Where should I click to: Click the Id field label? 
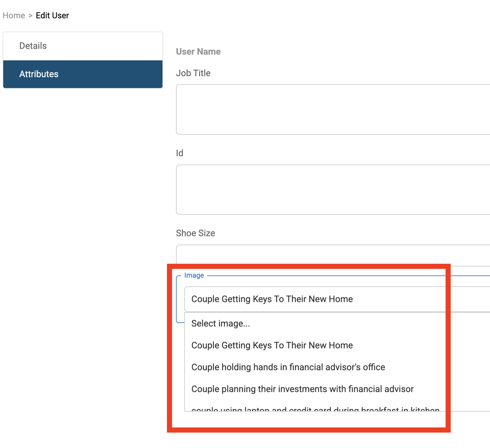tap(179, 153)
